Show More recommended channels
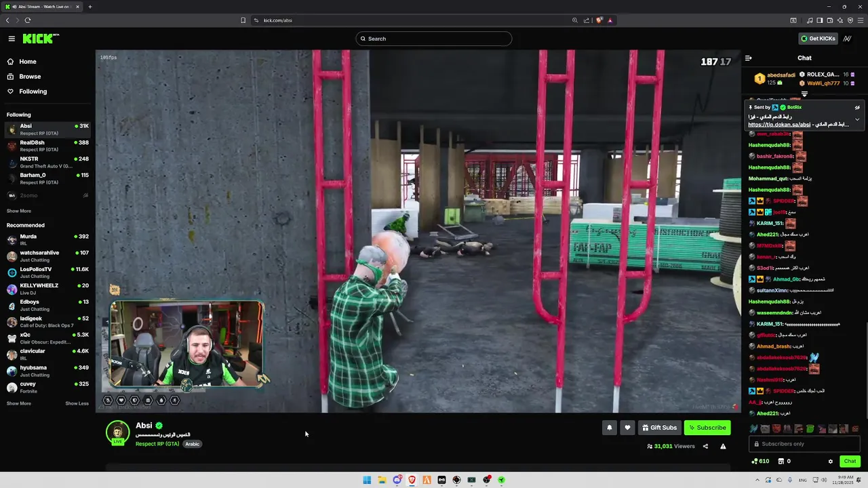The height and width of the screenshot is (488, 868). (19, 403)
